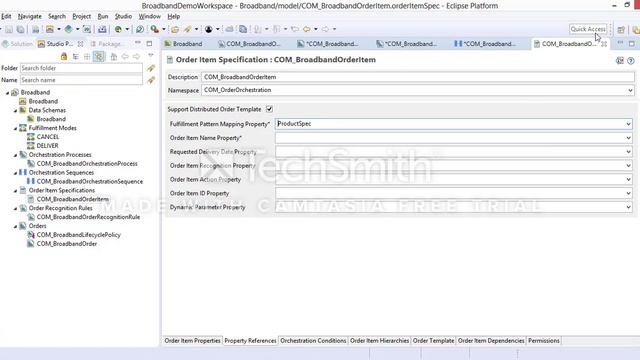This screenshot has width=640, height=360.
Task: Open Requested Delivery Date Property dropdown
Action: tap(628, 152)
